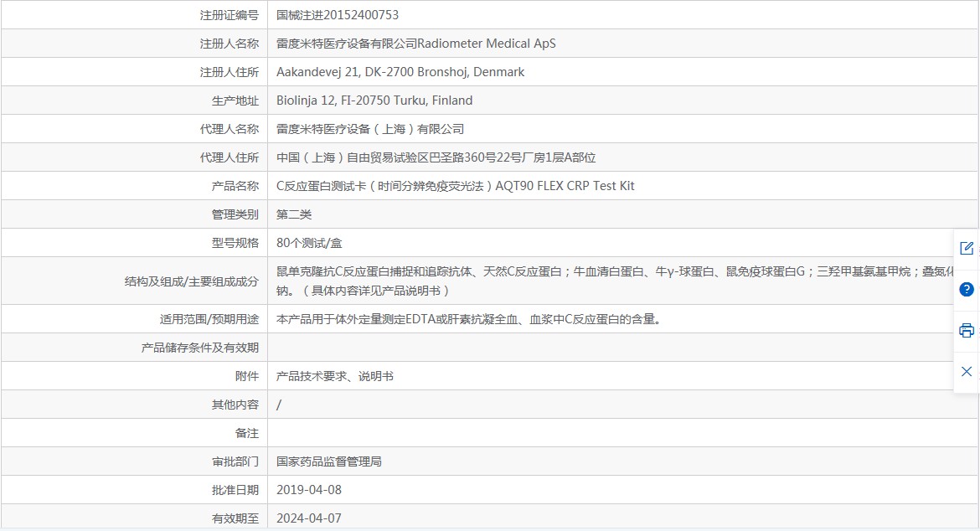The width and height of the screenshot is (980, 531).
Task: Open the help question mark icon
Action: pyautogui.click(x=967, y=289)
